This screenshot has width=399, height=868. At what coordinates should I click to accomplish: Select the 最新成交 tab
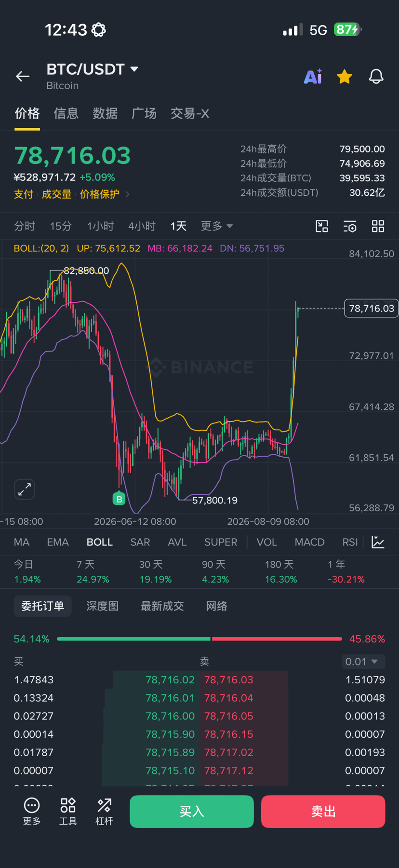[x=162, y=606]
